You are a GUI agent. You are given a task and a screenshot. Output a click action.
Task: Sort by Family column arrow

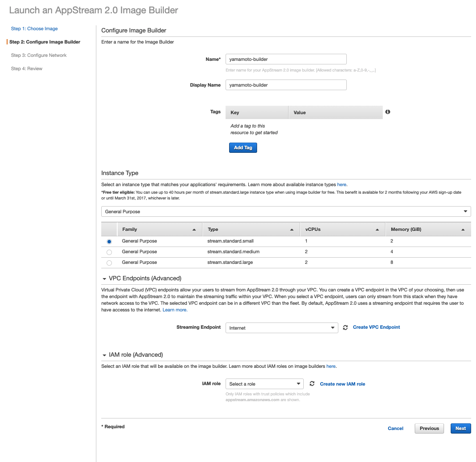(194, 230)
